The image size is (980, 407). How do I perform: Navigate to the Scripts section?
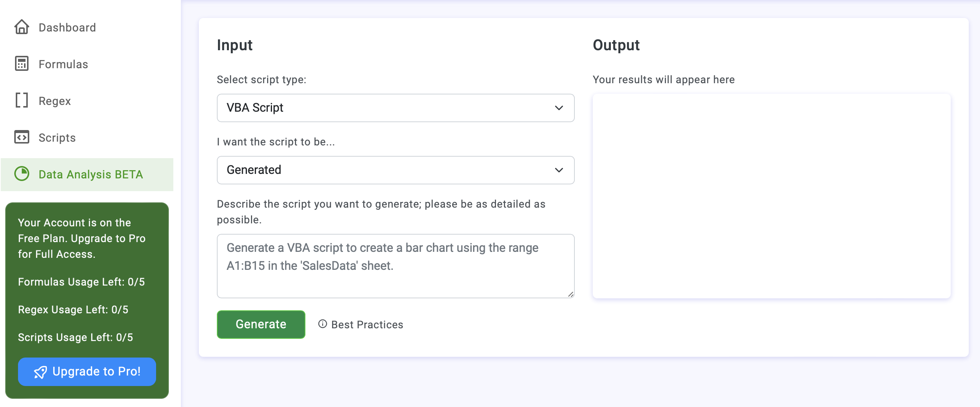coord(57,138)
